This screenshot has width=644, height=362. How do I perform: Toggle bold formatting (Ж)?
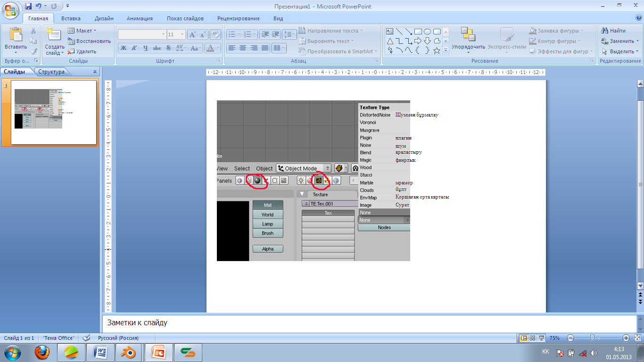[123, 48]
